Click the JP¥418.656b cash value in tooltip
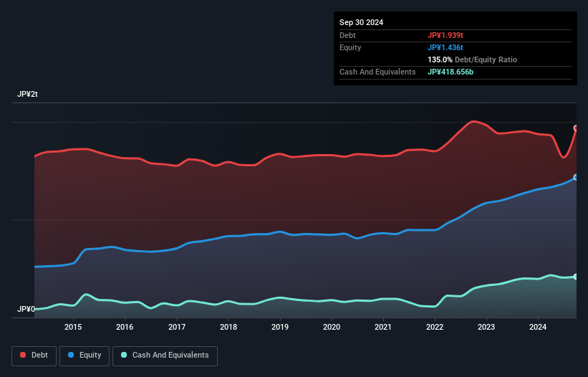This screenshot has width=588, height=377. [x=450, y=72]
